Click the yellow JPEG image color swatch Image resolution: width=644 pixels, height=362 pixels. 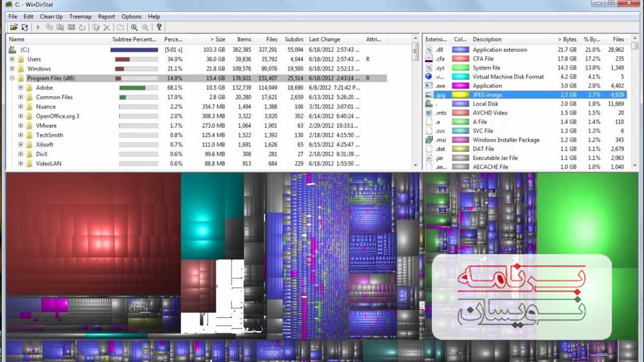pos(460,95)
